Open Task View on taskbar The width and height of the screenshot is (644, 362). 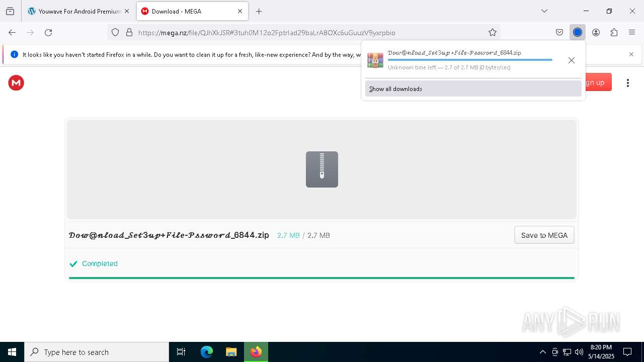[x=181, y=352]
